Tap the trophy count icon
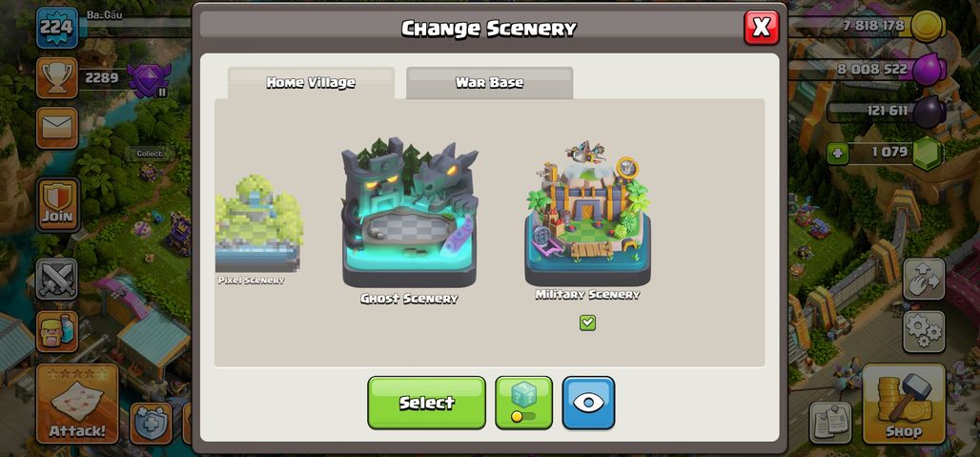The image size is (980, 457). pyautogui.click(x=57, y=78)
